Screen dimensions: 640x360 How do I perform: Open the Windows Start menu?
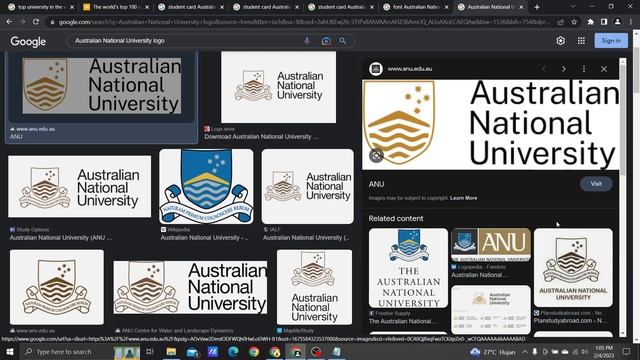pos(9,351)
